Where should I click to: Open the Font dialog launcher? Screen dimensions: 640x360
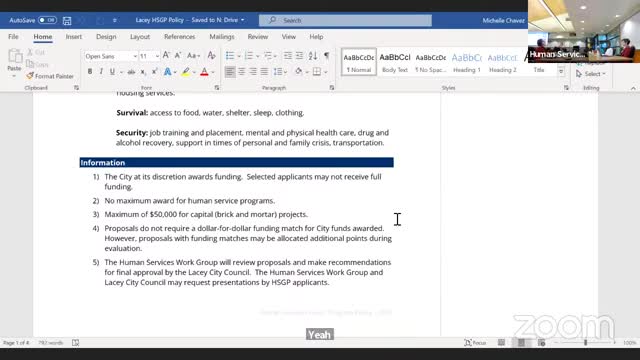coord(217,88)
